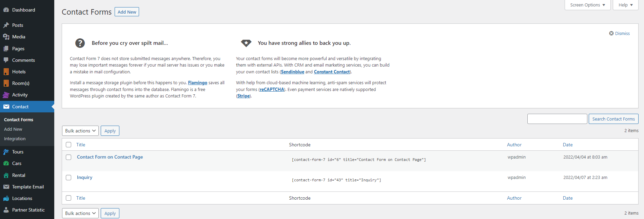644x219 pixels.
Task: Click the Partner Statistic person icon
Action: (x=6, y=210)
